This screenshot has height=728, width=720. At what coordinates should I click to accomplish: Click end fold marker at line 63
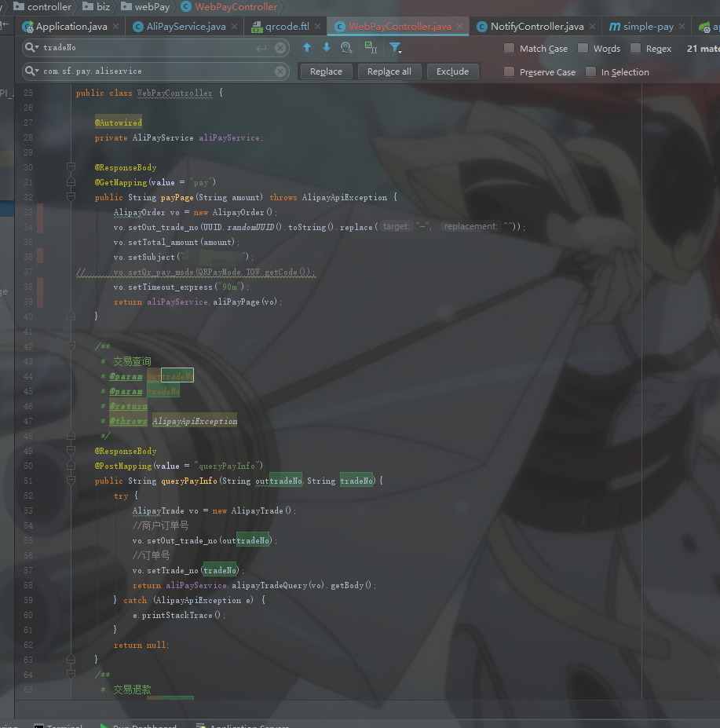point(71,660)
